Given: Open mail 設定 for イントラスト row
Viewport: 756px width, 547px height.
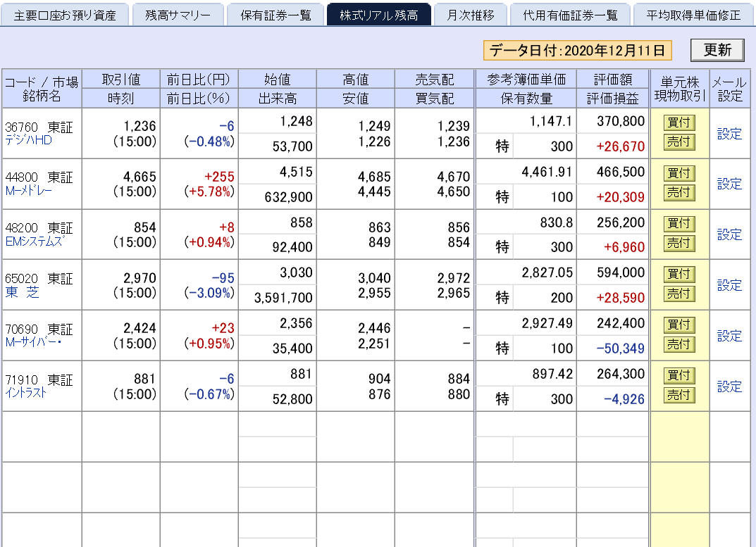Looking at the screenshot, I should (729, 386).
